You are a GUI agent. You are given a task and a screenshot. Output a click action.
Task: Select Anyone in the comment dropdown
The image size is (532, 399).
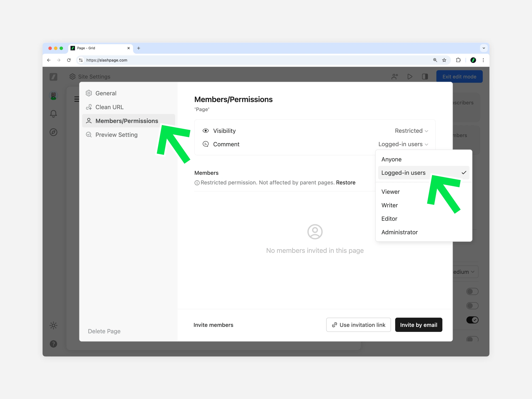[x=423, y=159]
